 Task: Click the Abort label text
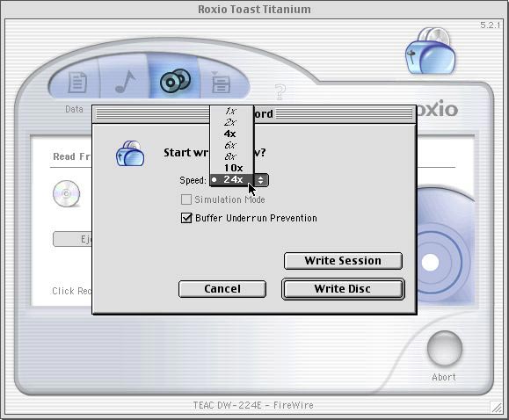tap(444, 377)
